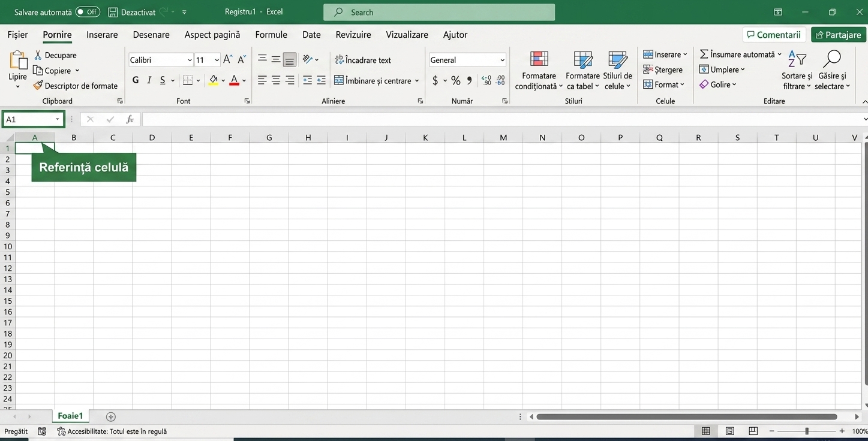The width and height of the screenshot is (868, 441).
Task: Click the Descriptor de formate brush
Action: pyautogui.click(x=38, y=86)
